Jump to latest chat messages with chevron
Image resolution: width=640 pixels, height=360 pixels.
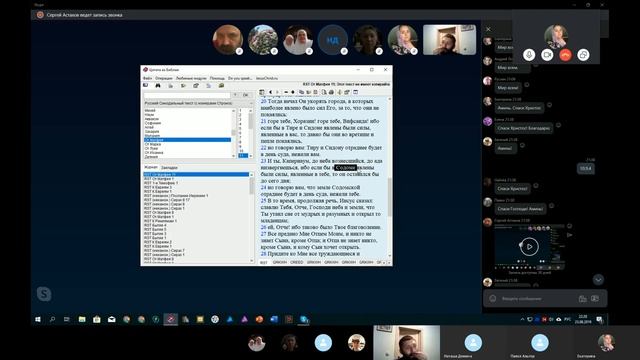pyautogui.click(x=598, y=280)
